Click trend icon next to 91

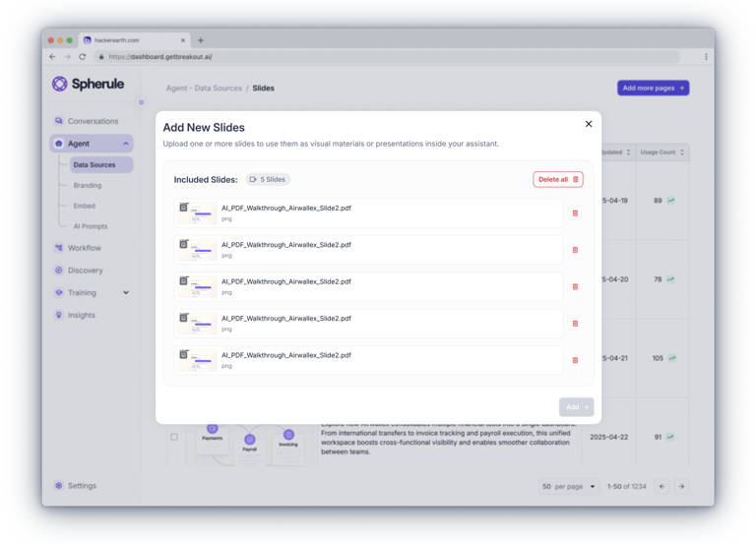pos(669,437)
